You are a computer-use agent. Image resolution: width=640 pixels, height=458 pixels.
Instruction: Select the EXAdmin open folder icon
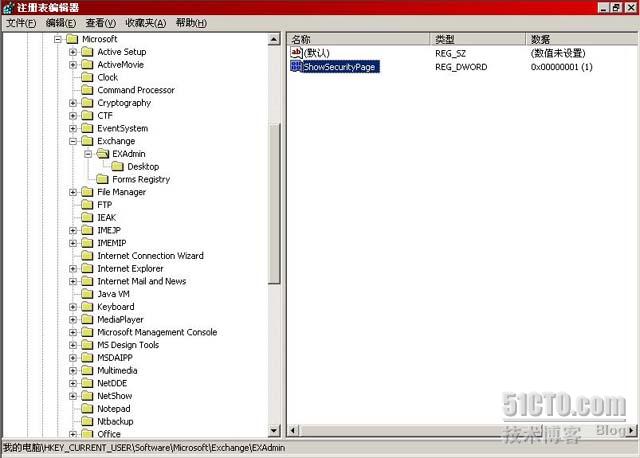coord(103,154)
